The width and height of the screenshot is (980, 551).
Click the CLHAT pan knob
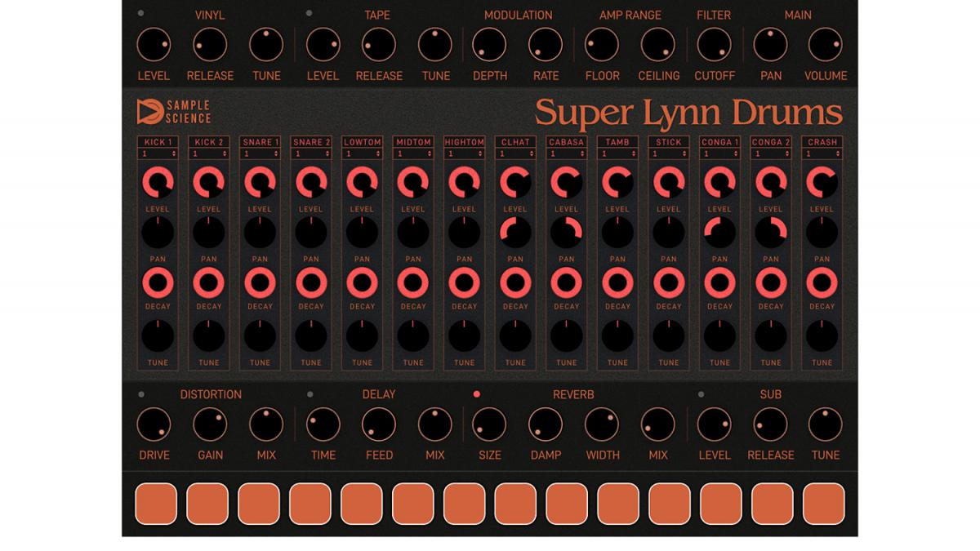pos(515,233)
